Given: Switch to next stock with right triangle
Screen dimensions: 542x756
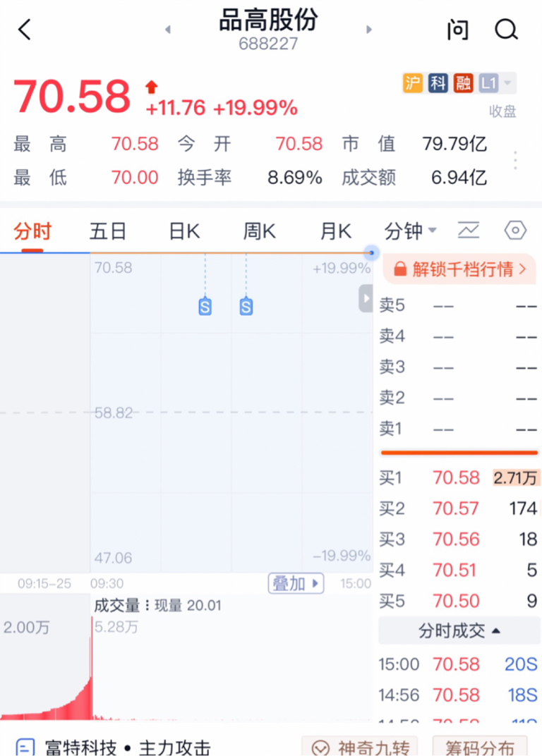Looking at the screenshot, I should [x=368, y=30].
